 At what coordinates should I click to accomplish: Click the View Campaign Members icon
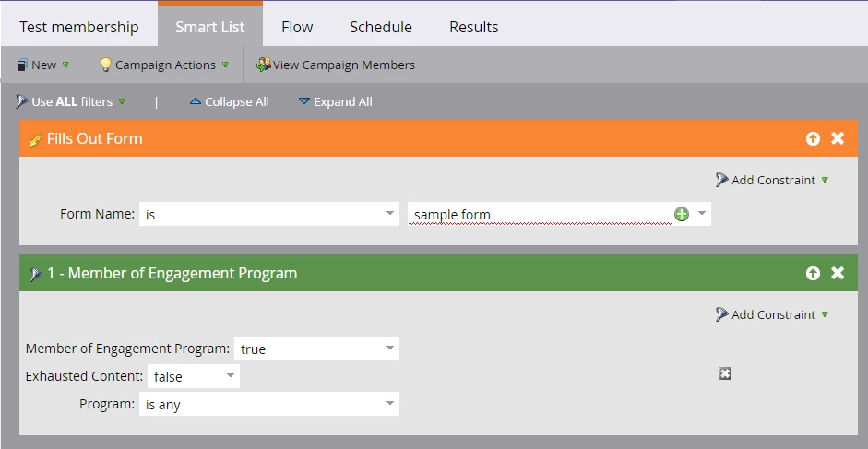tap(263, 65)
